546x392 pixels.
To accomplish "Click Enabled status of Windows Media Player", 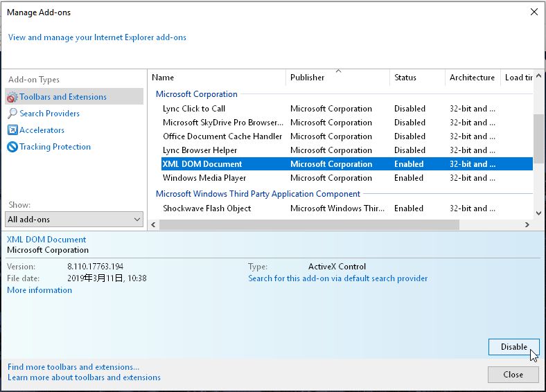I will pos(409,178).
